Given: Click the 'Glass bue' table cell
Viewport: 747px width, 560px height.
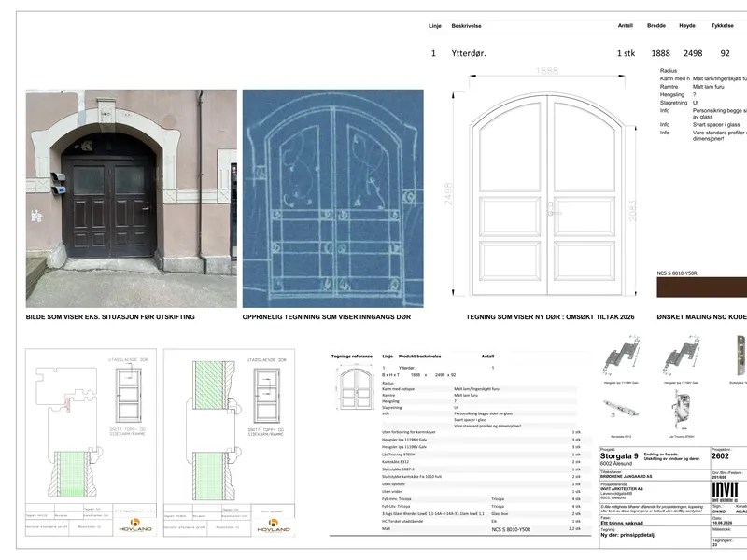Looking at the screenshot, I should [x=500, y=514].
